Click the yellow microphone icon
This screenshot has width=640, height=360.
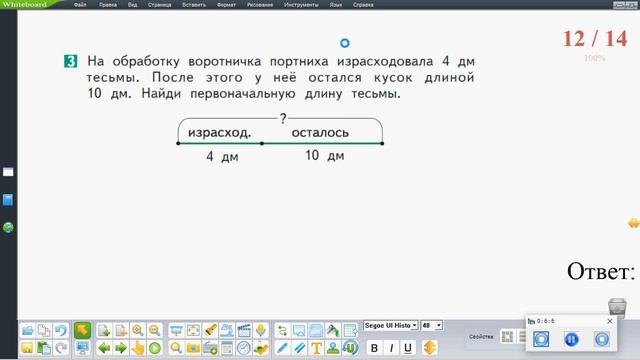pos(260,330)
